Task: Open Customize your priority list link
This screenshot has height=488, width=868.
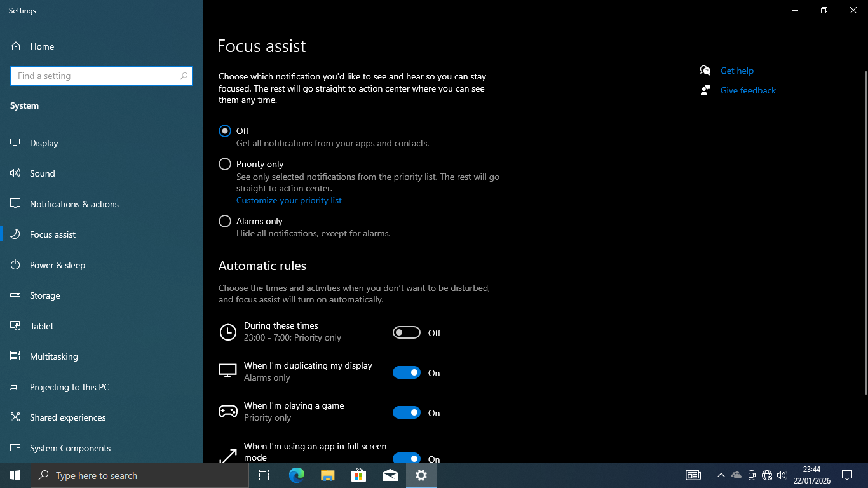Action: click(x=288, y=200)
